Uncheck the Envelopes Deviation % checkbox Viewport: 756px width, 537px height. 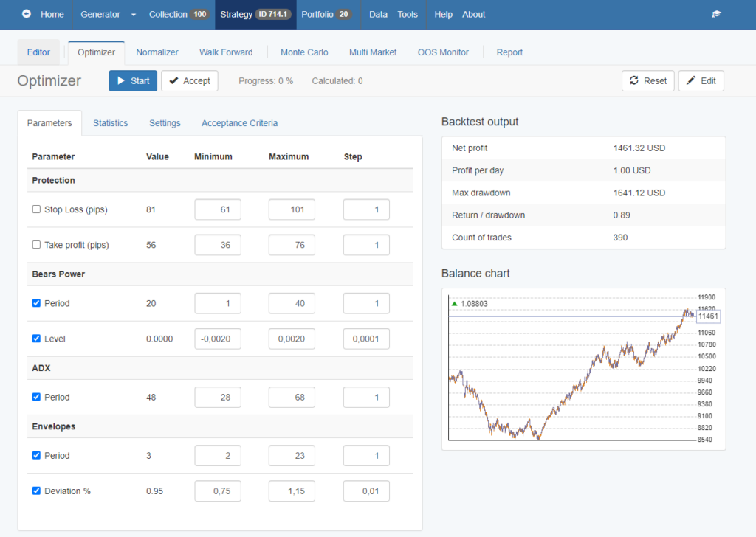(36, 491)
